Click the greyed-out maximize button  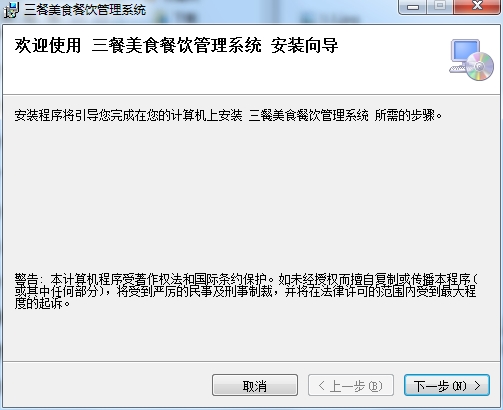pos(440,7)
